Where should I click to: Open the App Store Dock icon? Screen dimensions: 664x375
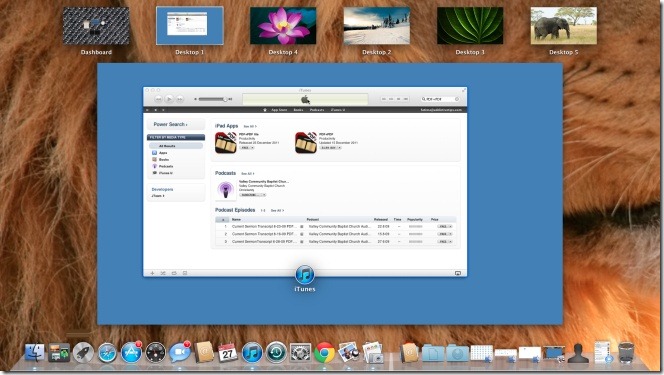click(x=131, y=352)
